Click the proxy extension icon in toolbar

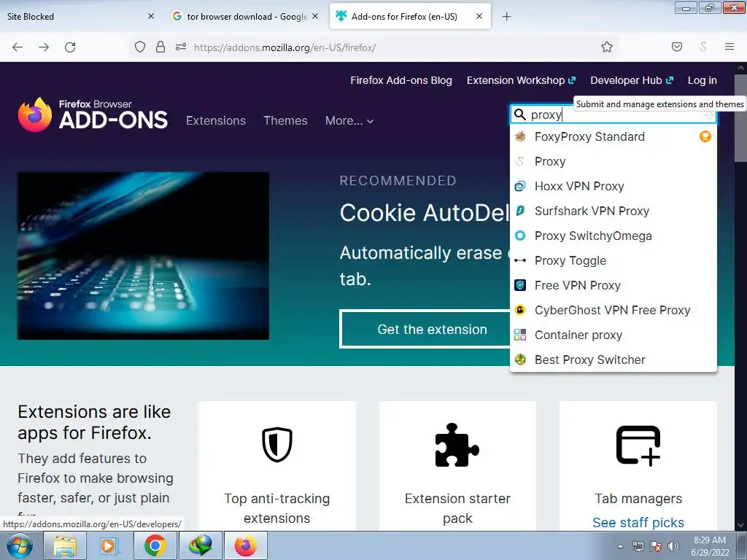(x=703, y=47)
